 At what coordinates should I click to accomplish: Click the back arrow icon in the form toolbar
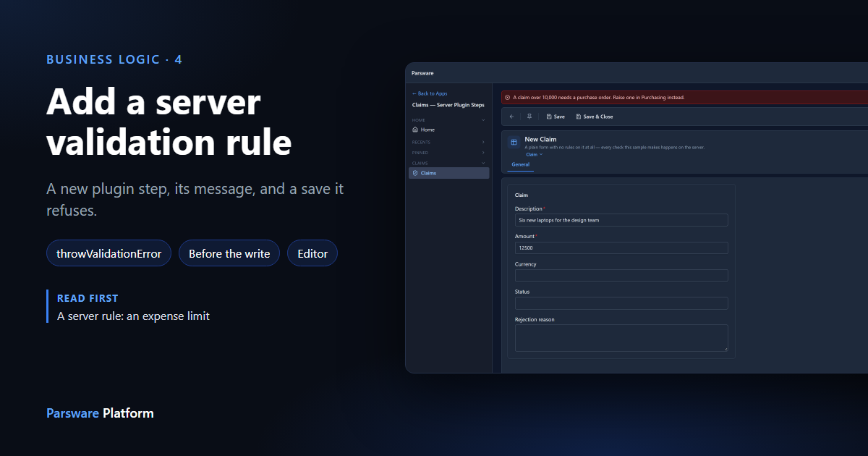tap(512, 117)
